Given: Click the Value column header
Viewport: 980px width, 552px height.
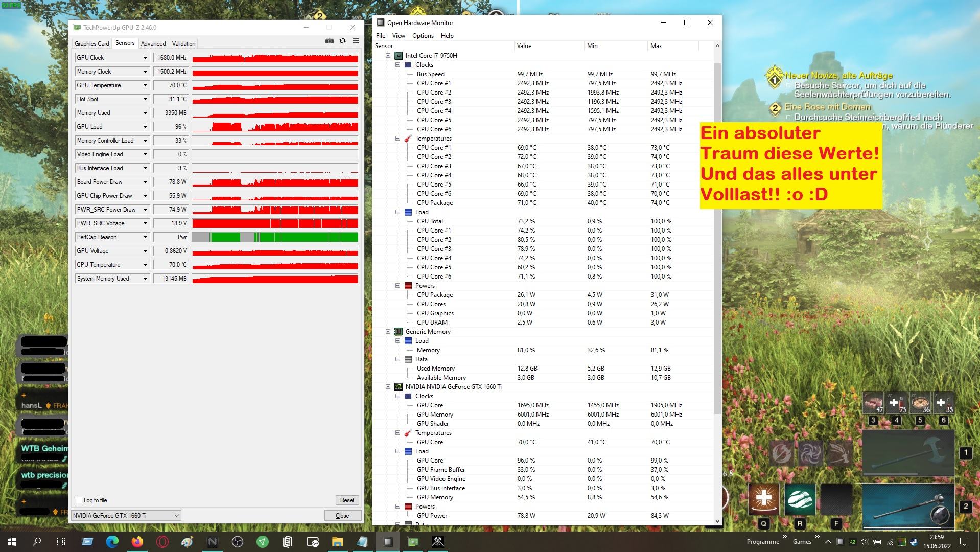Looking at the screenshot, I should click(549, 46).
